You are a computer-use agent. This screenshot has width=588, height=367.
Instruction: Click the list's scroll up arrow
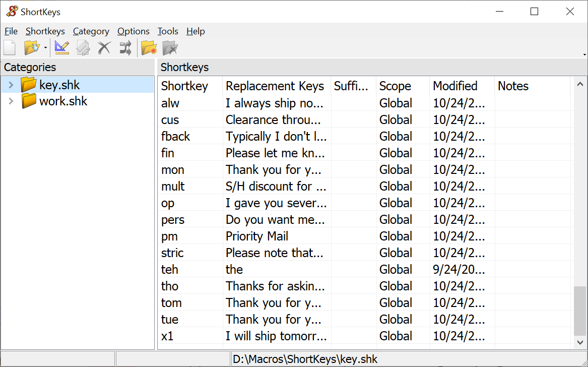[x=580, y=85]
